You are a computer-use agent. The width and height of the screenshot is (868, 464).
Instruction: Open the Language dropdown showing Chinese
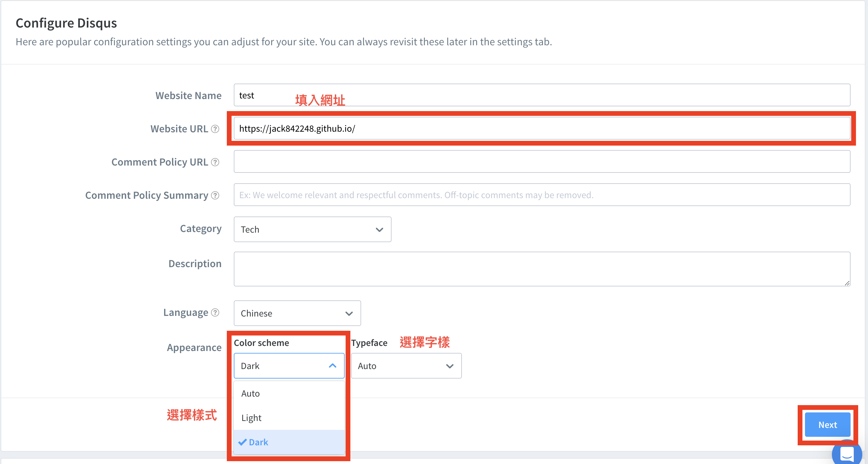pyautogui.click(x=297, y=313)
